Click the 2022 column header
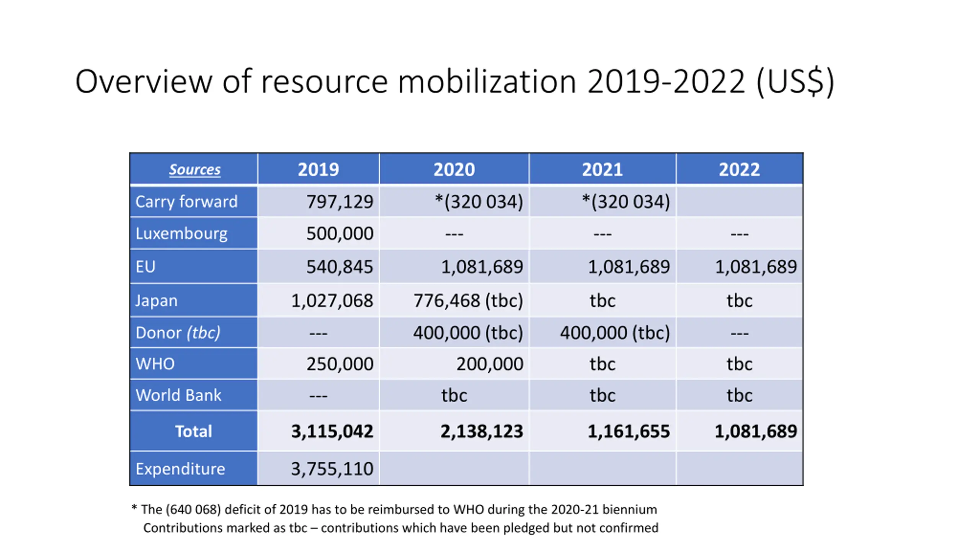 (x=739, y=170)
